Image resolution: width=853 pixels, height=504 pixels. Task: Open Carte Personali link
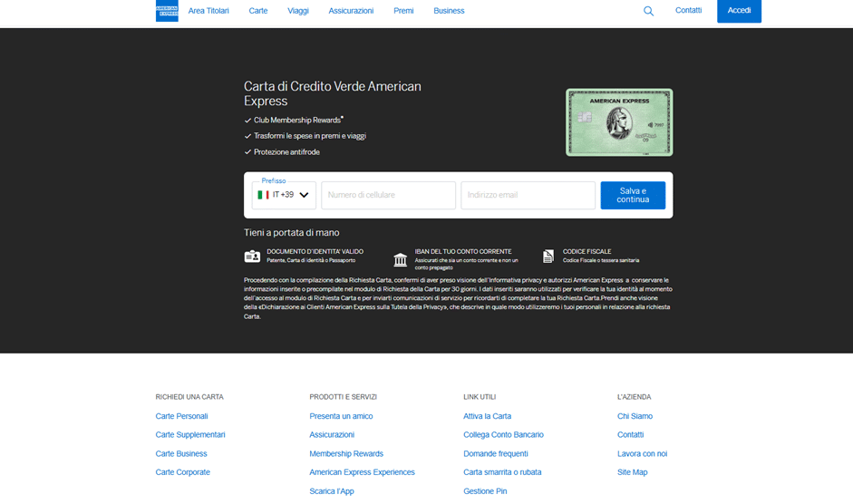point(181,416)
